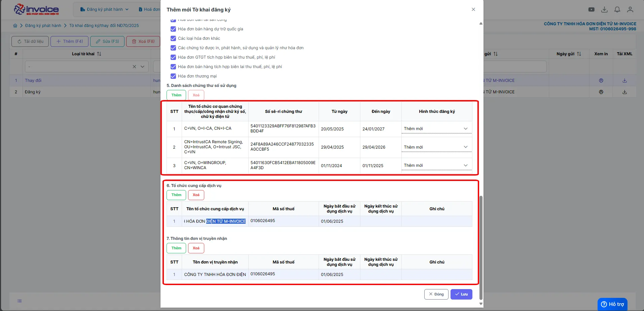Click Thêm under Tổ chức cung cấp dịch vụ
Screen dimensions: 644x311
[176, 195]
